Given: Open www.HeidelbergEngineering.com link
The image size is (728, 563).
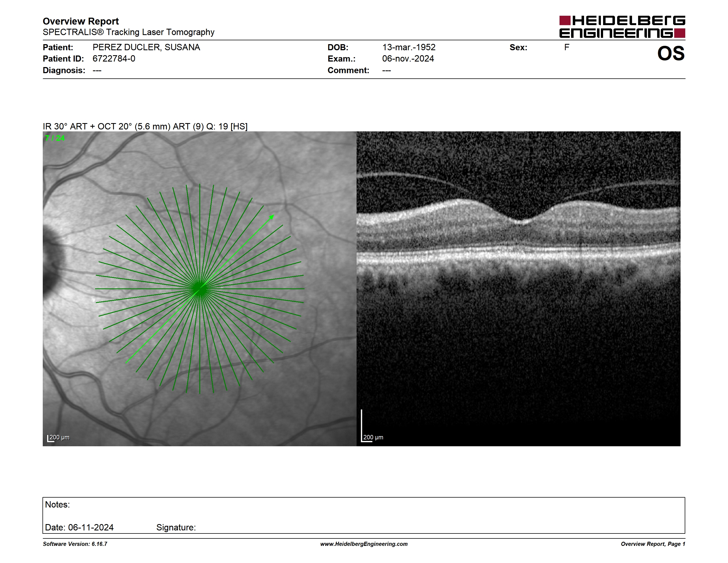Looking at the screenshot, I should pos(364,544).
